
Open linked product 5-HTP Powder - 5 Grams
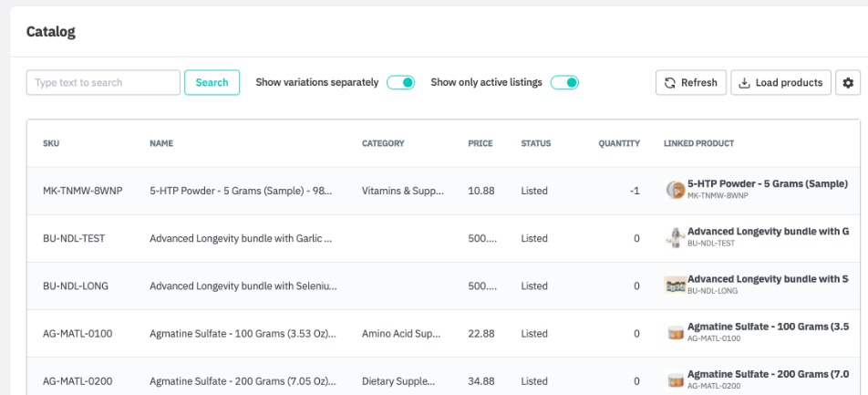[767, 184]
